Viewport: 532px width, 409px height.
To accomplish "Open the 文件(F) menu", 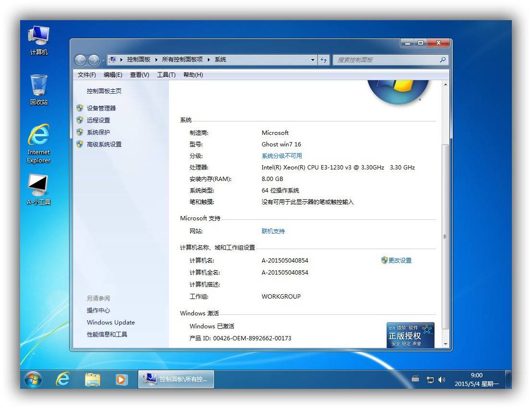I will pyautogui.click(x=86, y=74).
